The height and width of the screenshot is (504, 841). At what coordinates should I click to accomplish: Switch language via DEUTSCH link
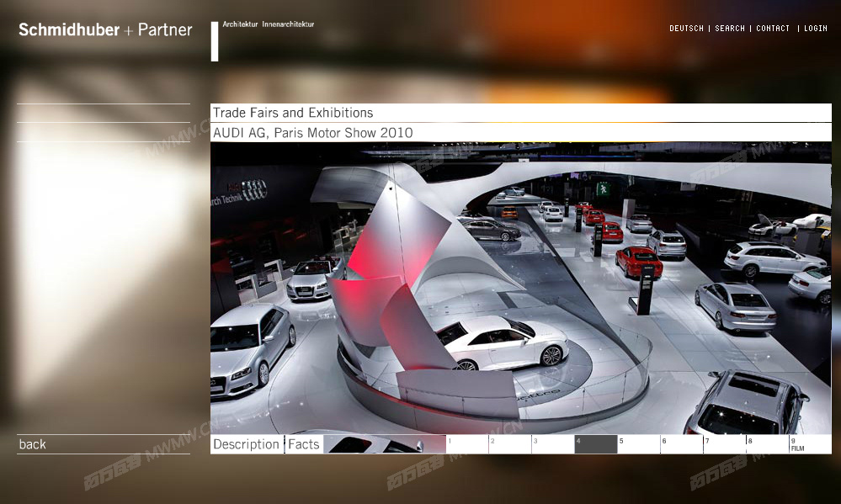(x=686, y=29)
